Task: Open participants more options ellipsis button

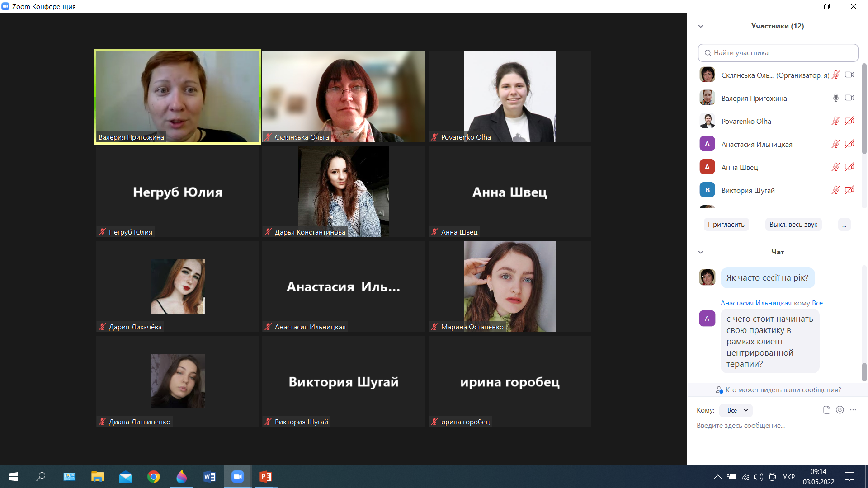Action: point(844,225)
